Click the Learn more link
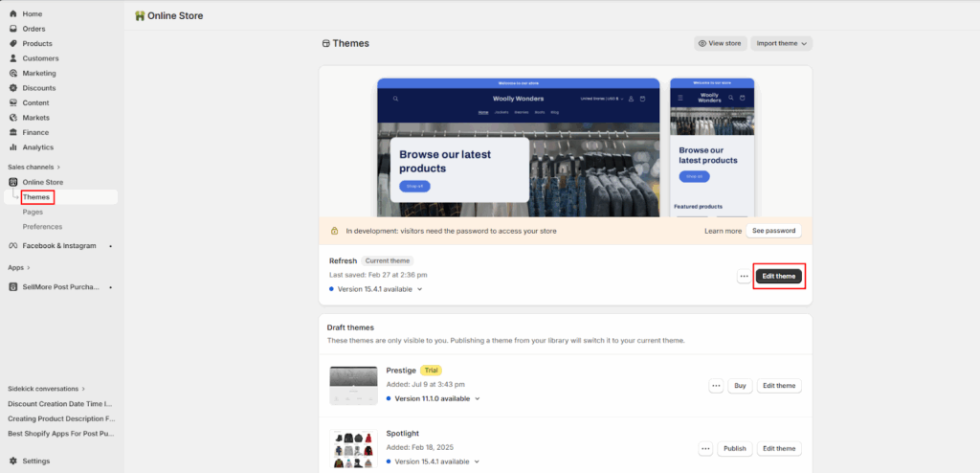 (x=723, y=231)
